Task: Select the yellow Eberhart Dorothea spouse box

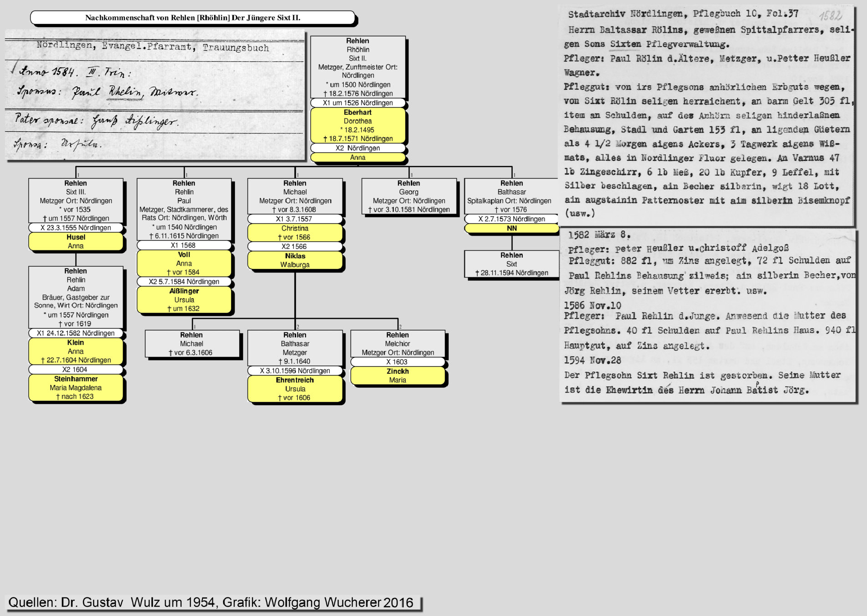Action: (358, 125)
